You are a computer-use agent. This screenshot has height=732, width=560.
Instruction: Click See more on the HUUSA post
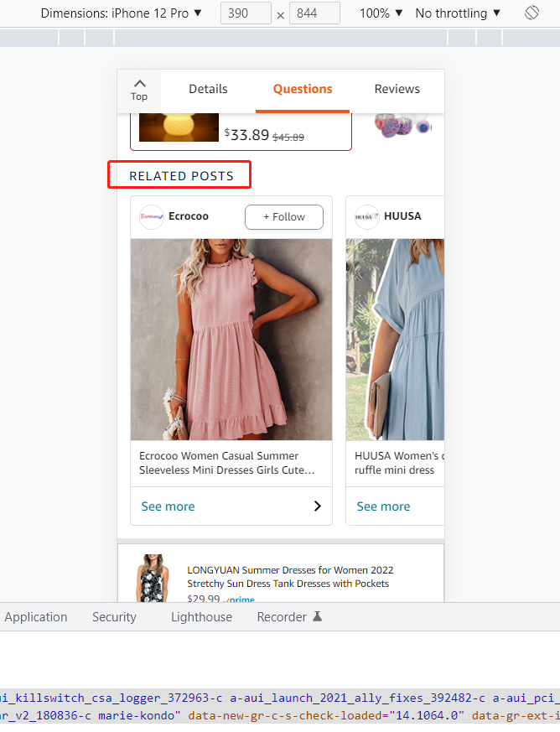[x=384, y=506]
